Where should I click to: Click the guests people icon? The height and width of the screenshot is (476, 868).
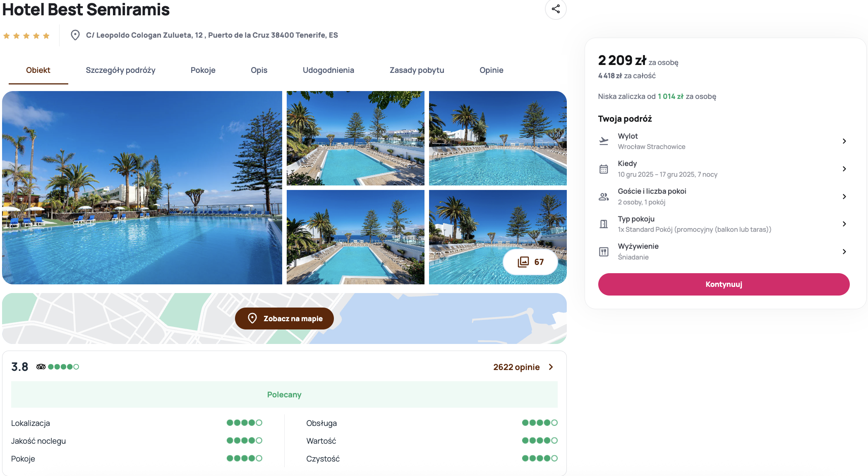pyautogui.click(x=604, y=197)
